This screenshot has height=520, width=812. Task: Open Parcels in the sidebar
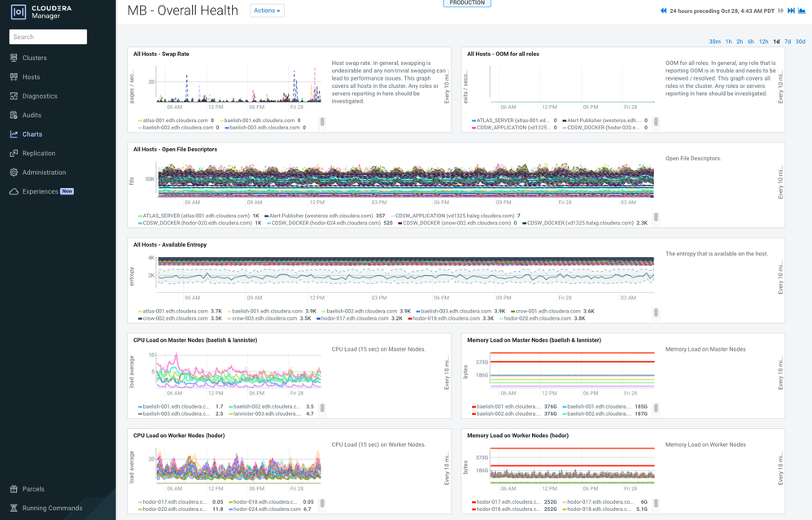pos(33,489)
